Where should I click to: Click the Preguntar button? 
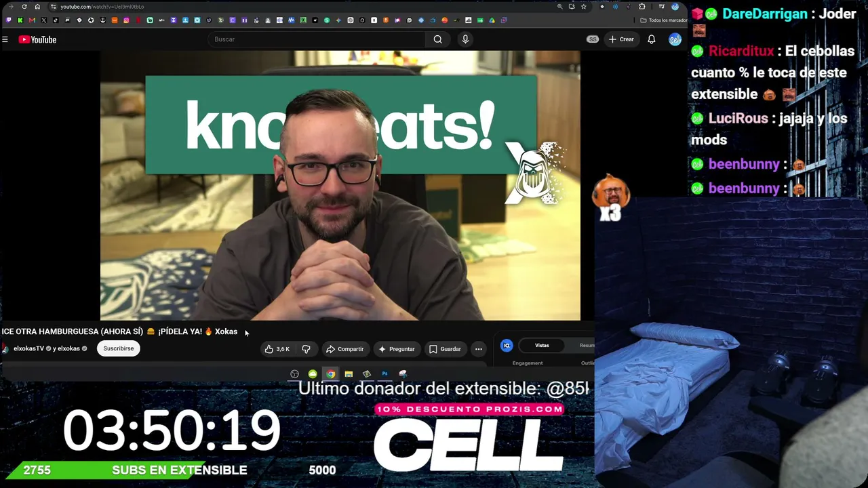(397, 349)
